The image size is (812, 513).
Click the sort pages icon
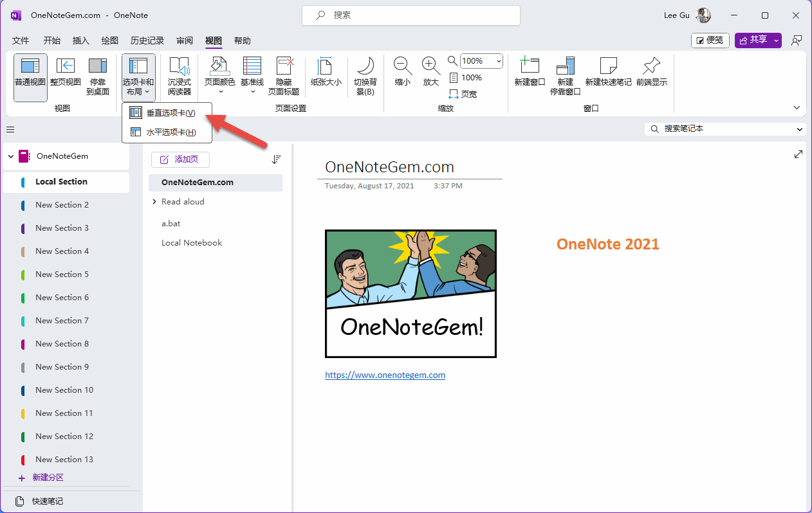[276, 159]
